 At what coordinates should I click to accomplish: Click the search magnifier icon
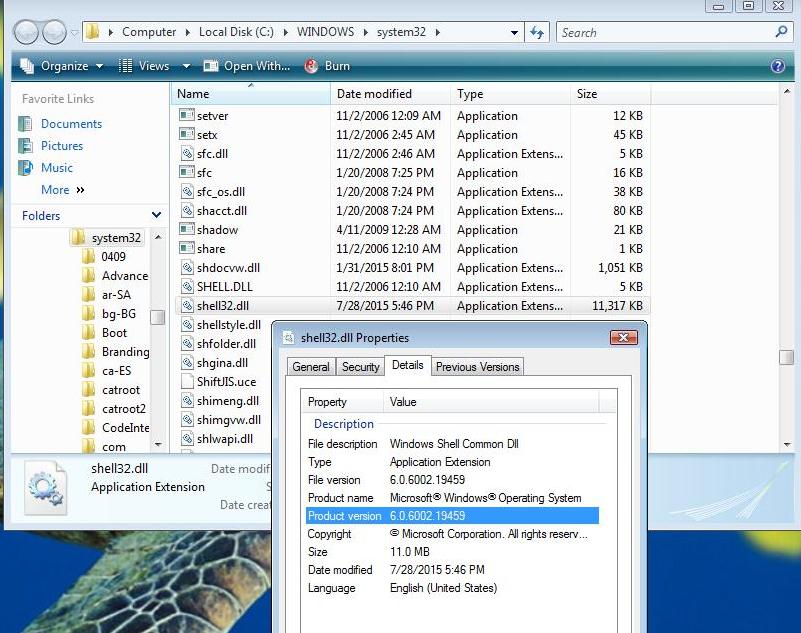(781, 32)
